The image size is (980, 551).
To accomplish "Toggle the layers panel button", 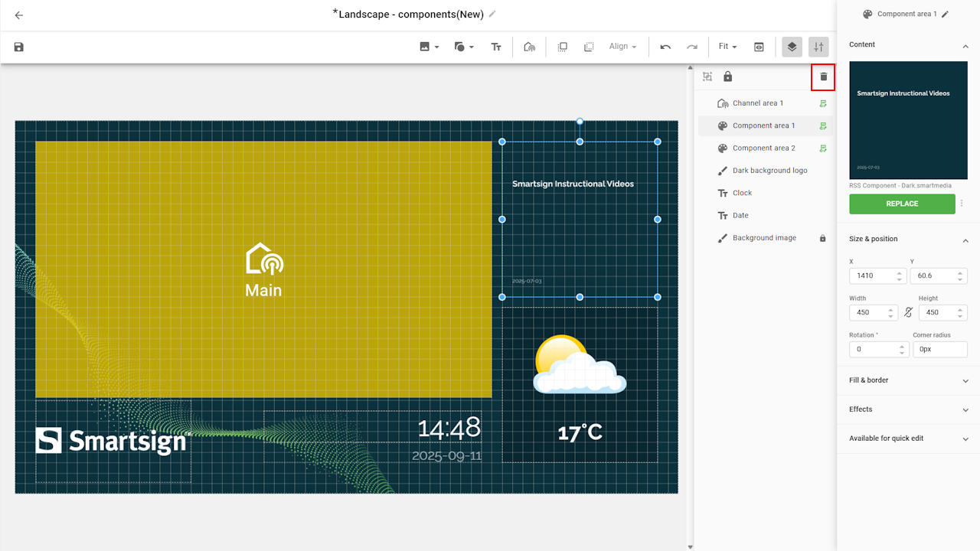I will [792, 47].
